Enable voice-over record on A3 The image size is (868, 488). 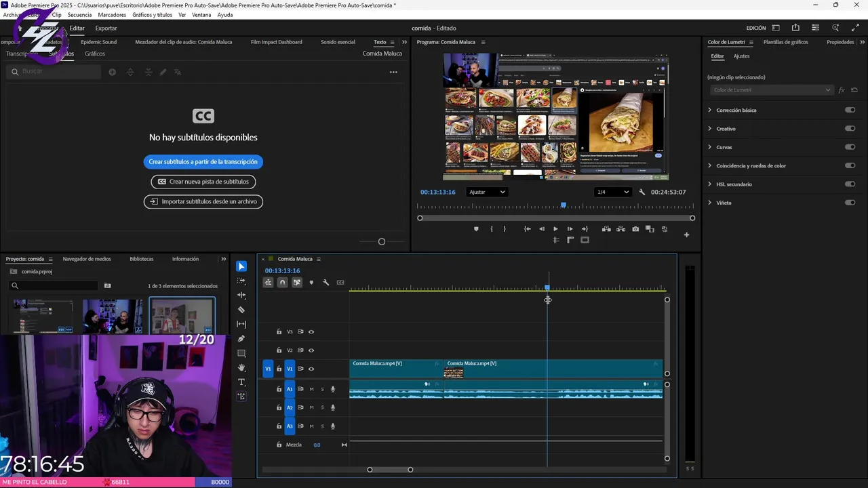pyautogui.click(x=333, y=426)
